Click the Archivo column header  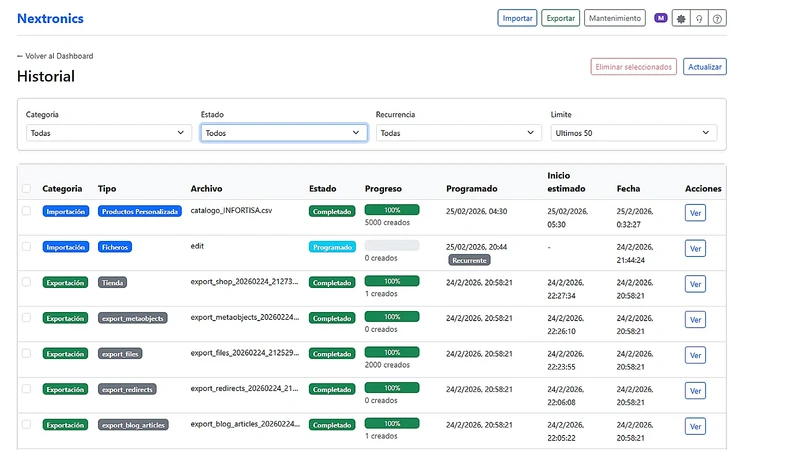pyautogui.click(x=206, y=189)
